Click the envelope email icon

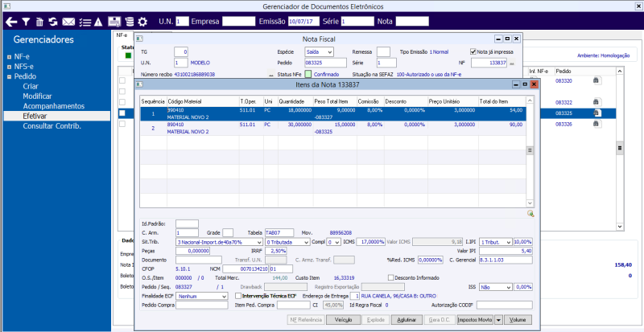tap(68, 21)
